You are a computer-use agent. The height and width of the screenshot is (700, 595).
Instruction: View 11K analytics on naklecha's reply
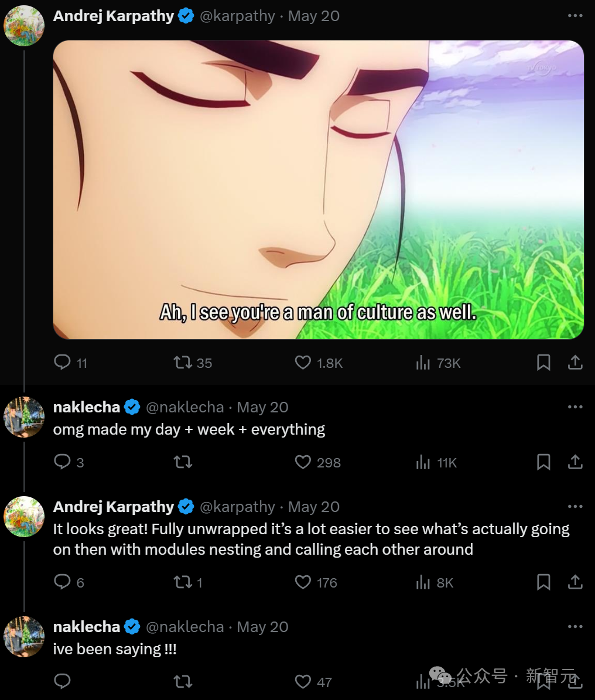pos(436,462)
